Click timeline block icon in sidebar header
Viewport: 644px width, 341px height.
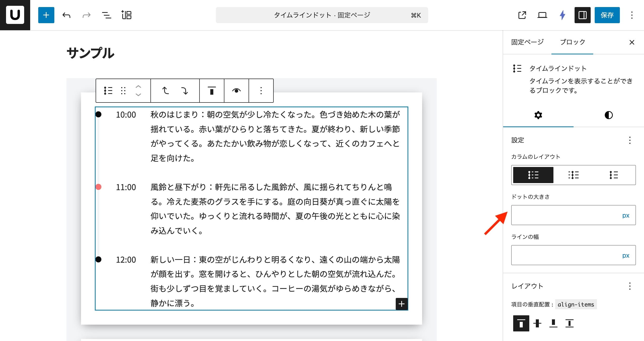[x=517, y=69]
